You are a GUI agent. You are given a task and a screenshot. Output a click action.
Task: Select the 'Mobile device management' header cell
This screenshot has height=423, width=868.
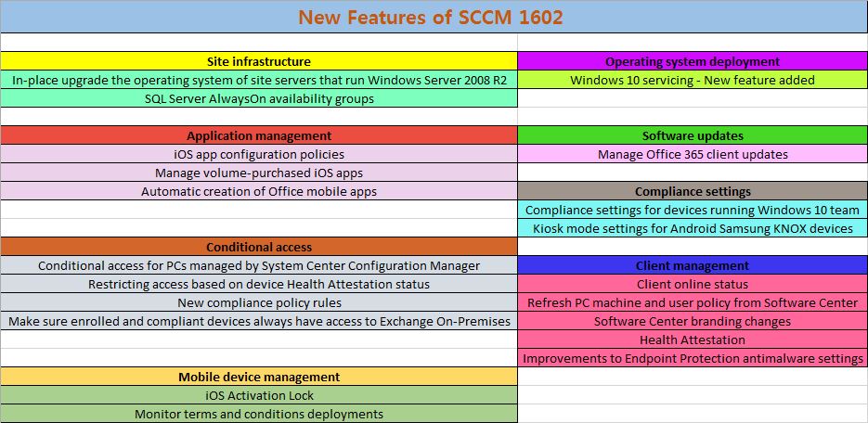[x=259, y=377]
